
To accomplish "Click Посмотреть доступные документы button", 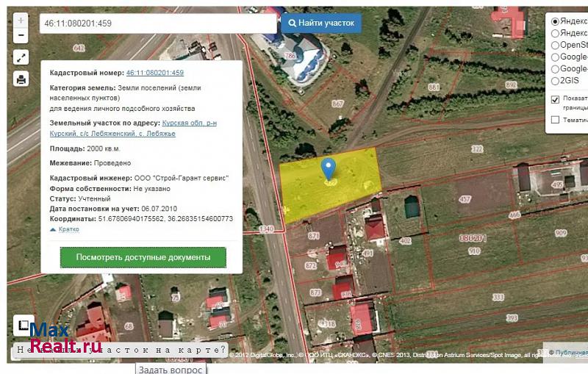I will 143,257.
